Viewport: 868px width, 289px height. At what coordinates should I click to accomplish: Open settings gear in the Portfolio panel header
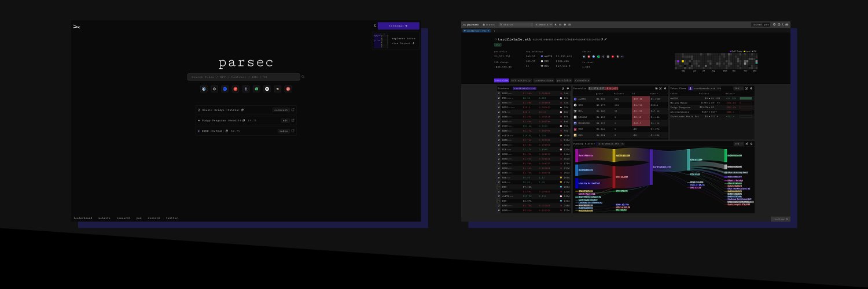tap(665, 88)
